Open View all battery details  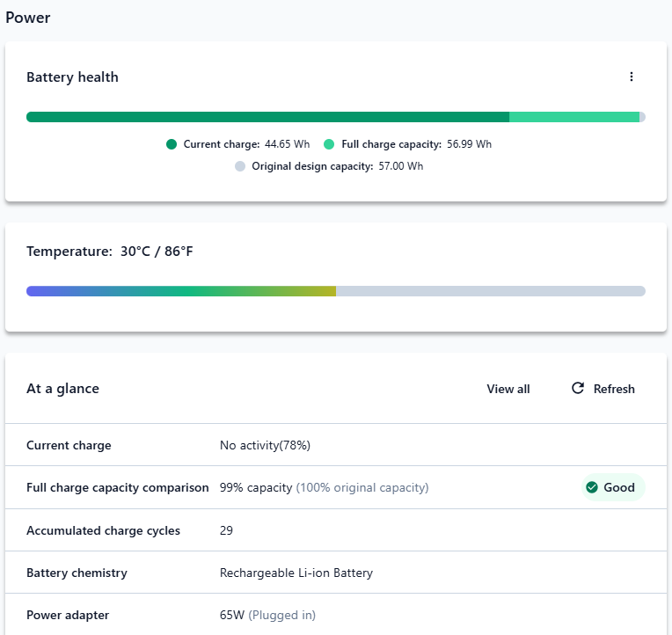[508, 389]
